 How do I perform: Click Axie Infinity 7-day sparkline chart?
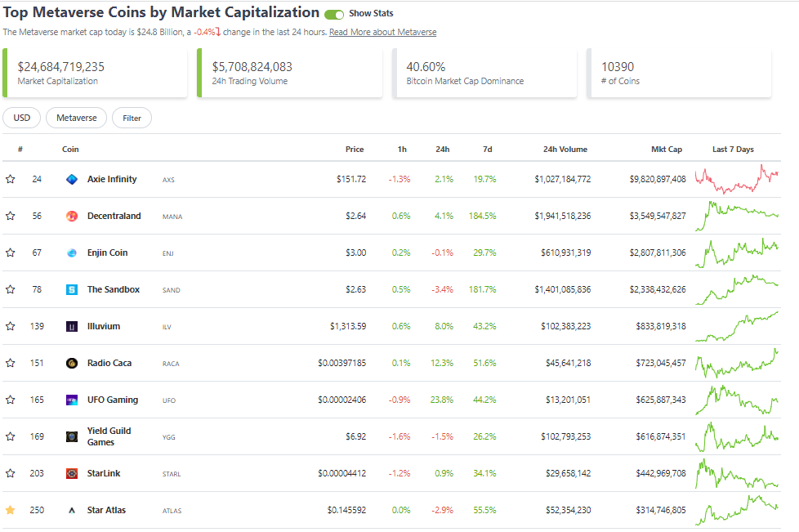coord(737,179)
